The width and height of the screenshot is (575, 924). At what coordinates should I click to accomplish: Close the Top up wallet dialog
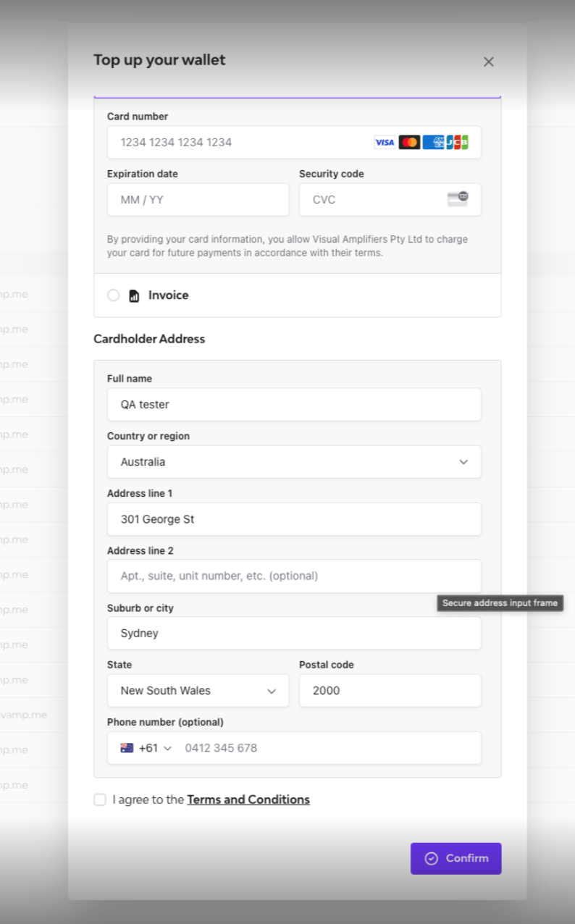pos(489,62)
